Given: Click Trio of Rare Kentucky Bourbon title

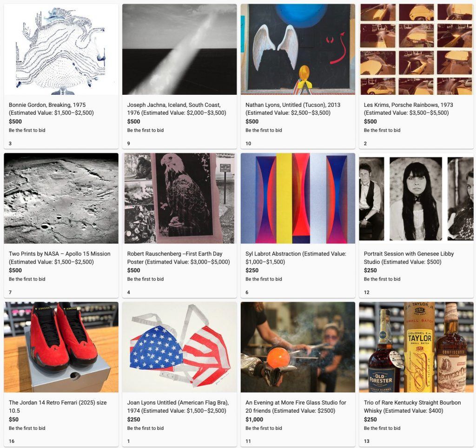Looking at the screenshot, I should 412,407.
